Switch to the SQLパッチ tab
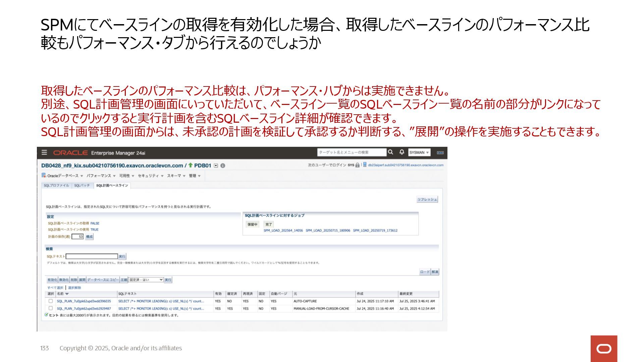Image resolution: width=644 pixels, height=362 pixels. pyautogui.click(x=82, y=185)
